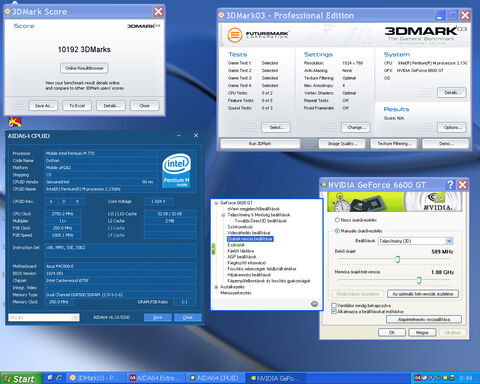
Task: Click Mégse in the NVIDIA GeForce window
Action: [422, 332]
